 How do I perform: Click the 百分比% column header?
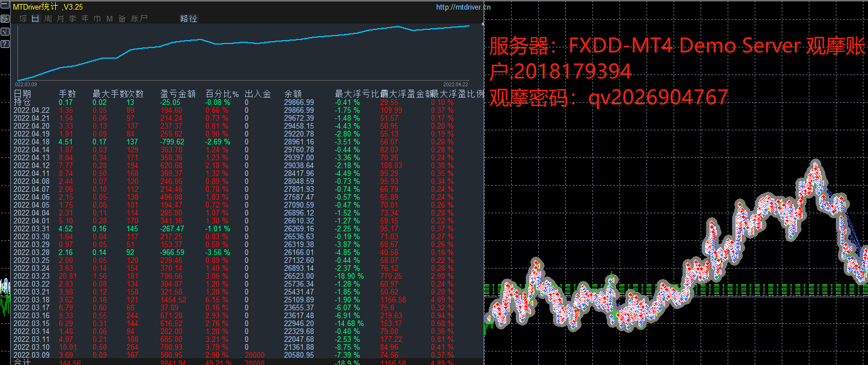(222, 94)
